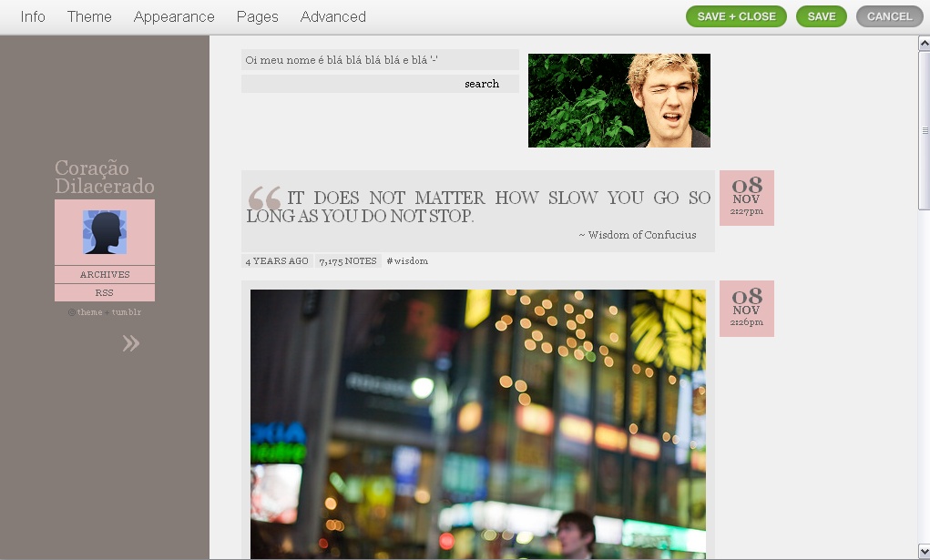Open the Theme menu
Screen dimensions: 930x560
(x=89, y=16)
